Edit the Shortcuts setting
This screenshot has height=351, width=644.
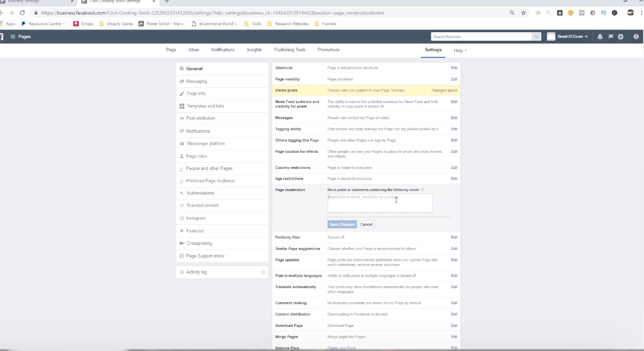click(x=454, y=68)
